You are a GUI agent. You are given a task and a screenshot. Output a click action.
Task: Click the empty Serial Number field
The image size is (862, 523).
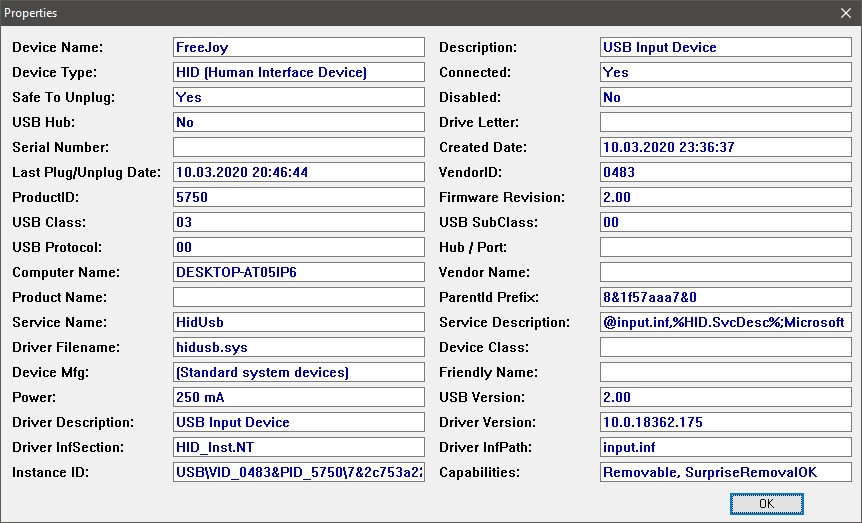(x=299, y=147)
